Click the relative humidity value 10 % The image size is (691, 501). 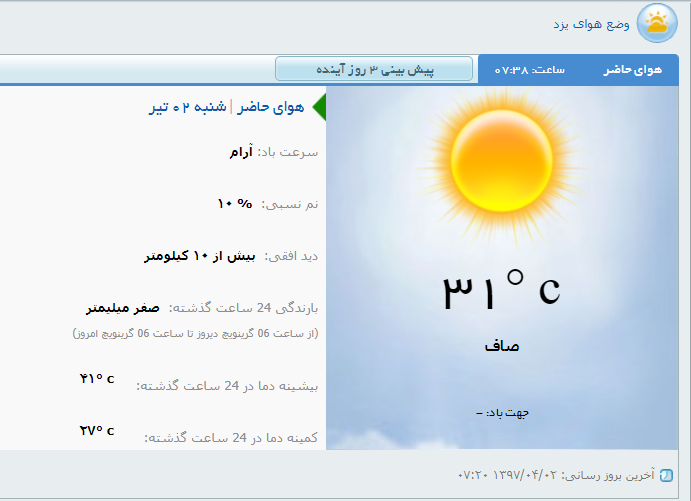tap(235, 203)
